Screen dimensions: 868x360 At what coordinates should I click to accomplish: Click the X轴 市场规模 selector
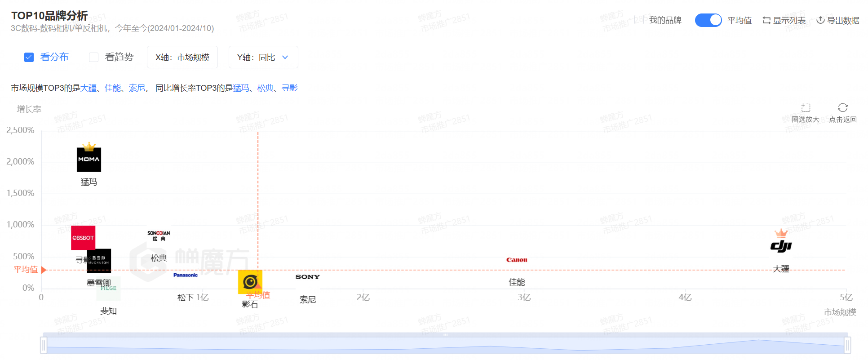tap(182, 57)
